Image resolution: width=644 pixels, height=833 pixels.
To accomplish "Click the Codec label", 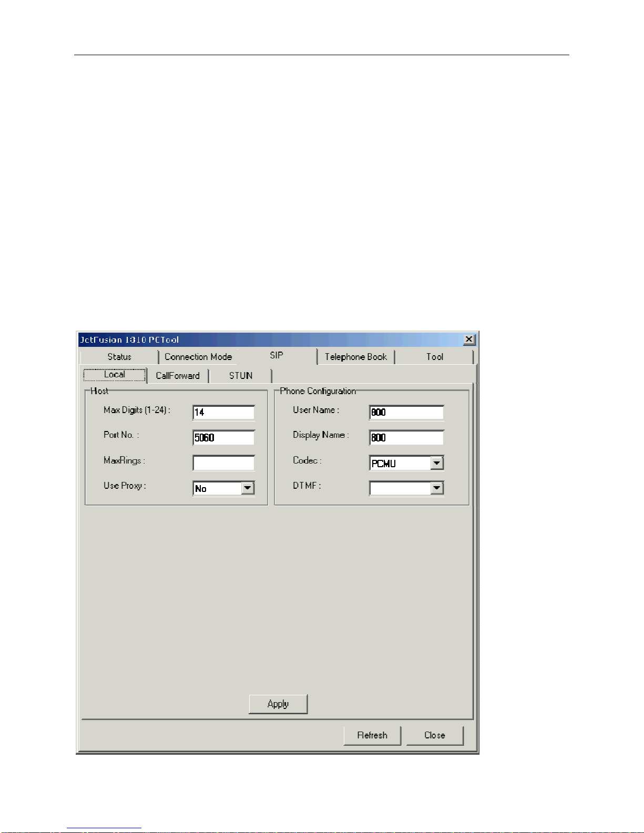I will (307, 460).
